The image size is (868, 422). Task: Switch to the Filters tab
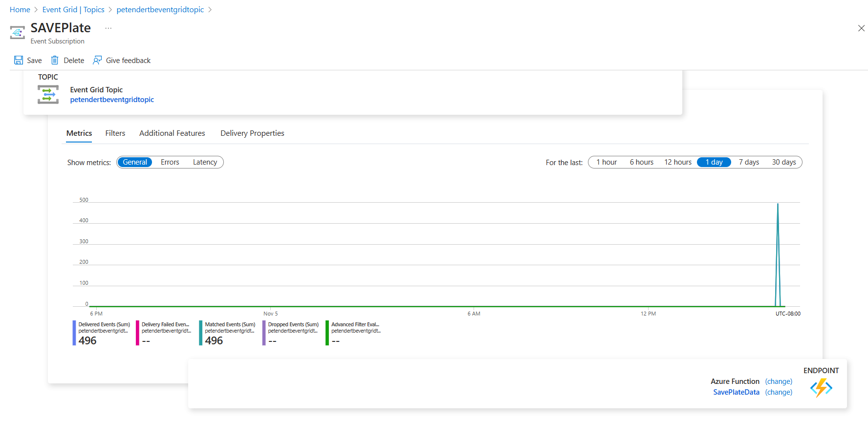(x=115, y=133)
